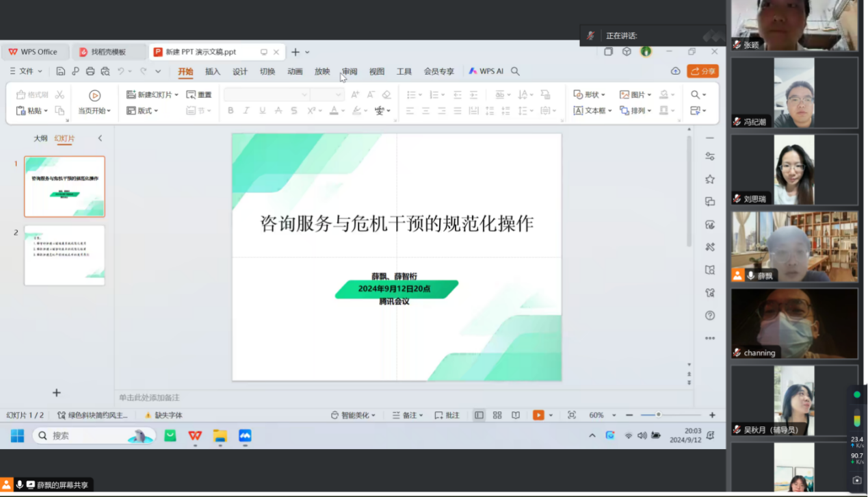Toggle notes pane with 备注 button
868x497 pixels.
coord(408,416)
